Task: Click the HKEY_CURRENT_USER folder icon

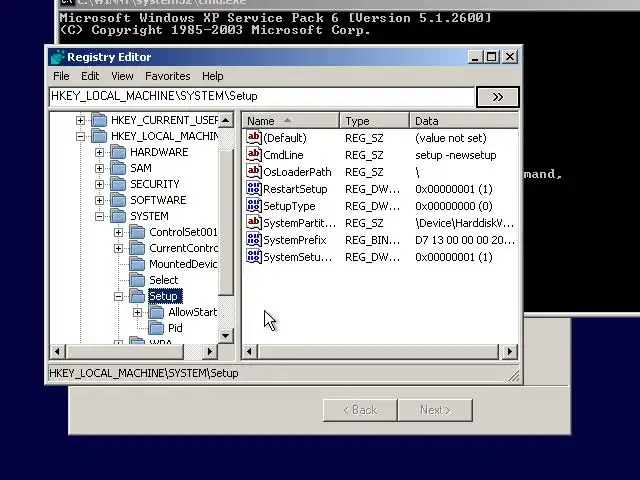Action: coord(99,120)
